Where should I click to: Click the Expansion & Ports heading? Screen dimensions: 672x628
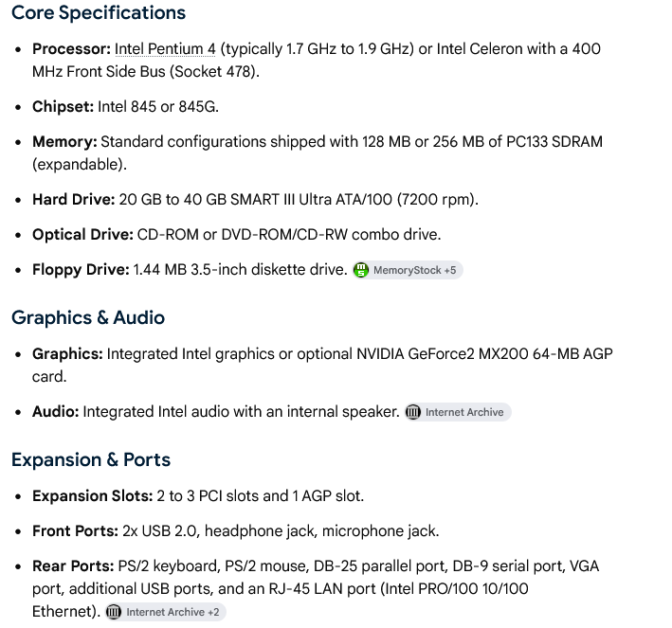pos(91,459)
